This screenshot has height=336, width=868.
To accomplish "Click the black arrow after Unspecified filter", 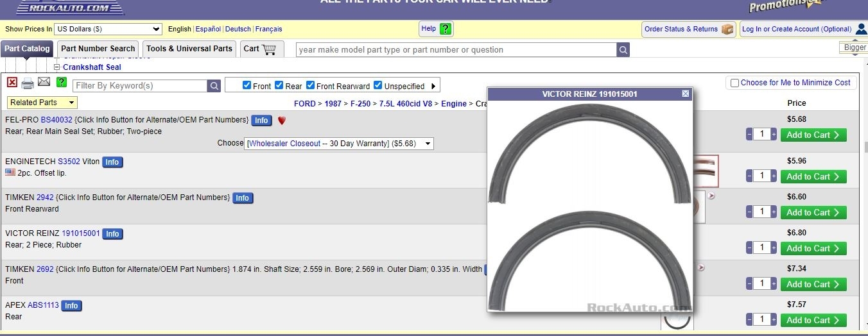I will pyautogui.click(x=433, y=86).
